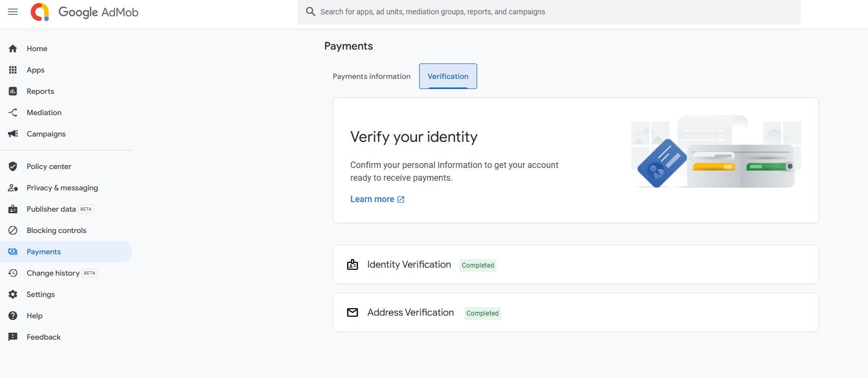Click the Completed badge on Address Verification
Image resolution: width=868 pixels, height=378 pixels.
click(x=483, y=313)
